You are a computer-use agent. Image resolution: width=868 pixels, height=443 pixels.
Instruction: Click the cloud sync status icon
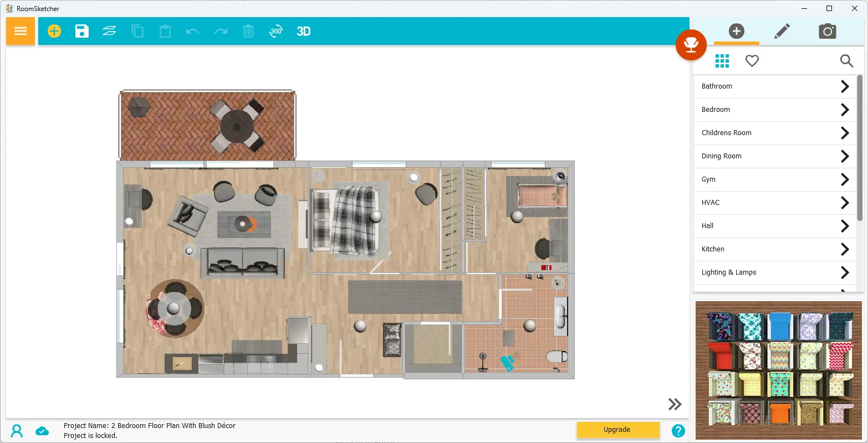point(42,431)
